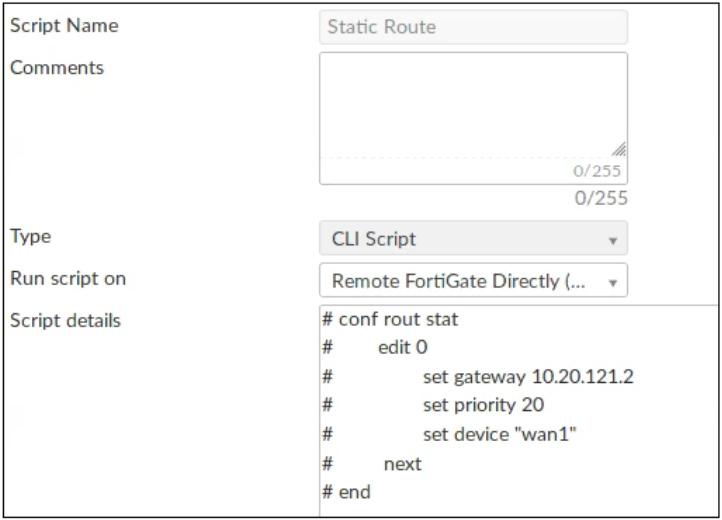The height and width of the screenshot is (520, 722).
Task: Click the Script Name input field
Action: [472, 27]
